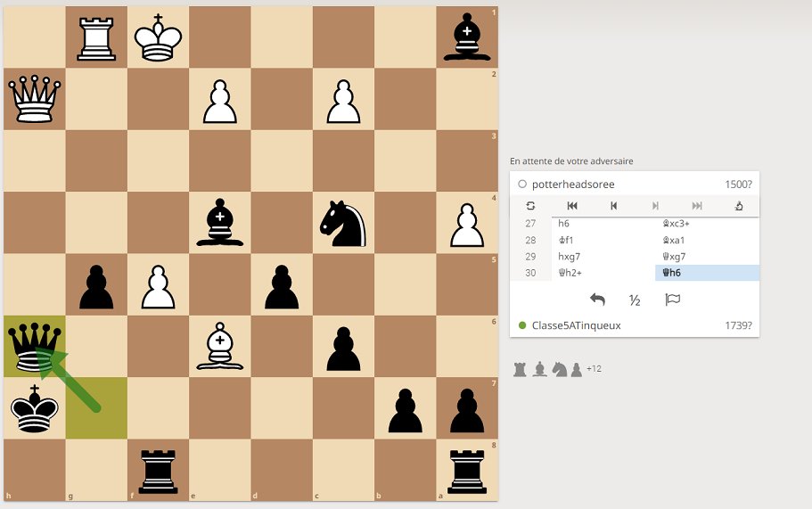
Task: Click the 1739? rating text
Action: [738, 325]
